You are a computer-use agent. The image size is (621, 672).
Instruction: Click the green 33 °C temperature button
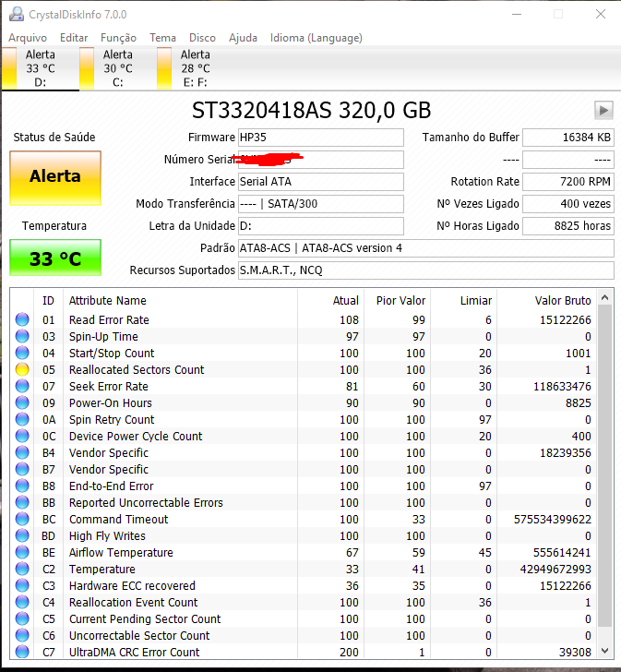tap(55, 258)
